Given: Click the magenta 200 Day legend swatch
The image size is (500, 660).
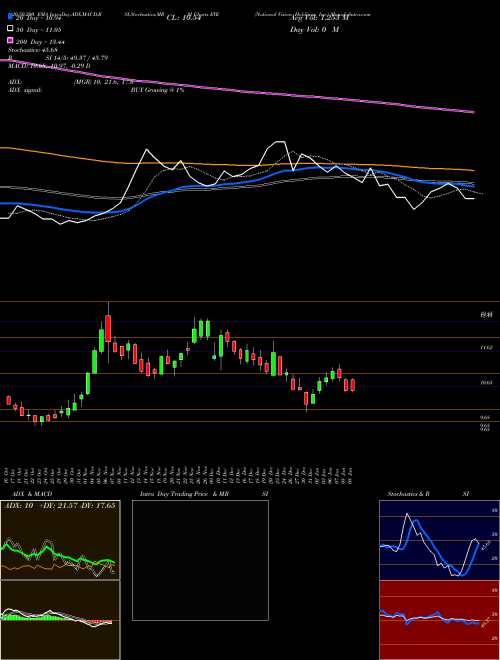Looking at the screenshot, I should pos(11,40).
